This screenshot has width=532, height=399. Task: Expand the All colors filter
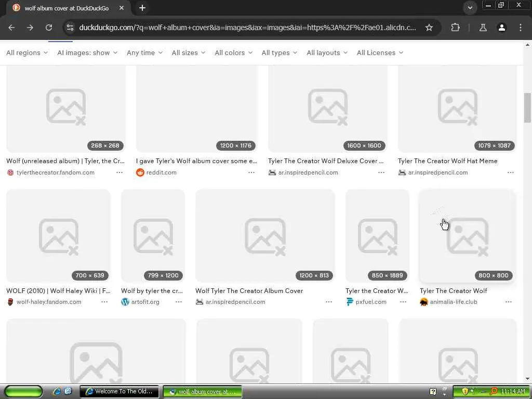233,52
